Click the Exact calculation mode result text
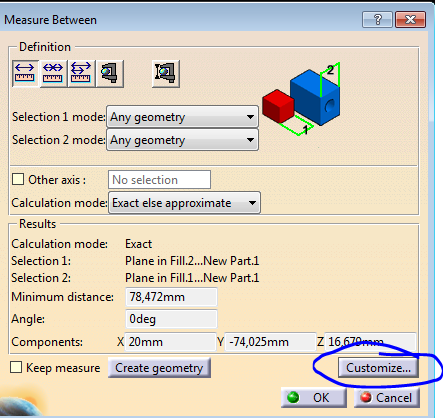Viewport: 443px width, 418px height. 138,244
